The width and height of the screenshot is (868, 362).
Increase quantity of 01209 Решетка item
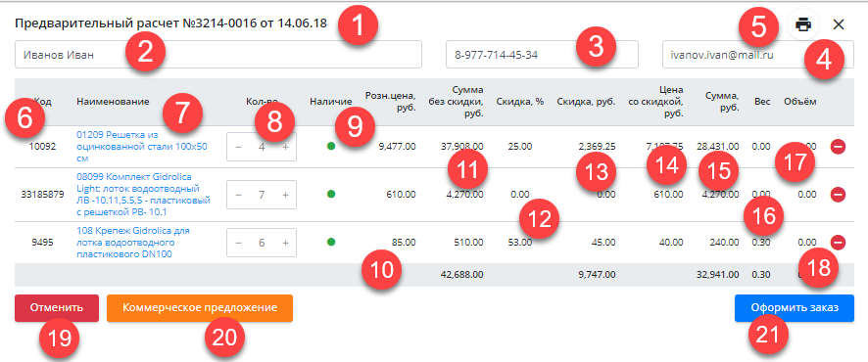(x=286, y=147)
